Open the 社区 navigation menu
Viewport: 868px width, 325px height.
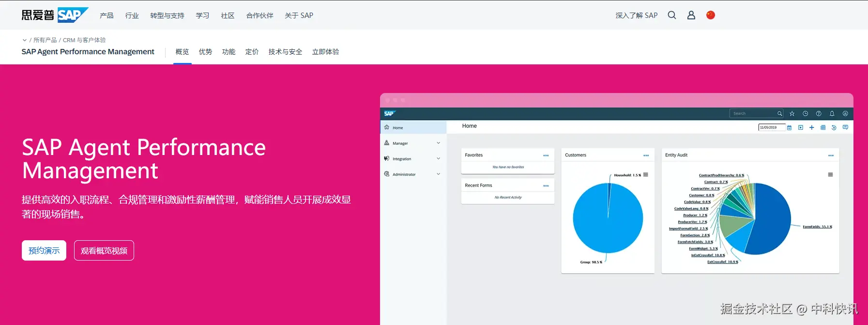[228, 15]
